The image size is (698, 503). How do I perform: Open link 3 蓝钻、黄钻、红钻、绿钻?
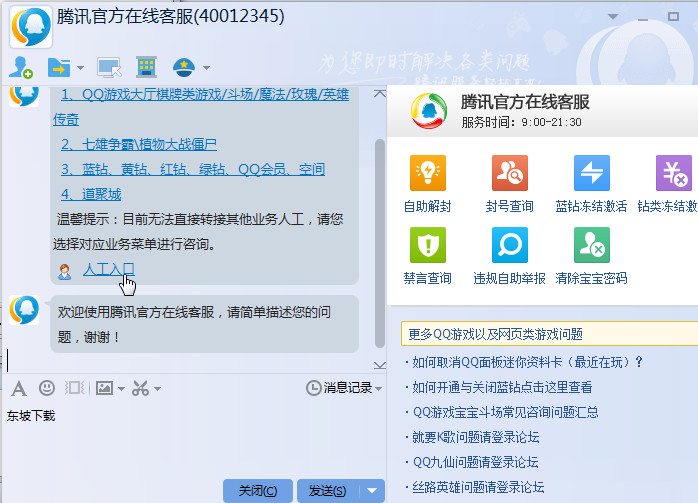(193, 169)
